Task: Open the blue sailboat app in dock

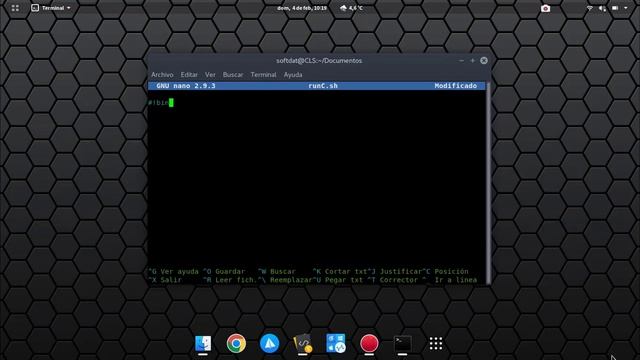Action: click(269, 343)
